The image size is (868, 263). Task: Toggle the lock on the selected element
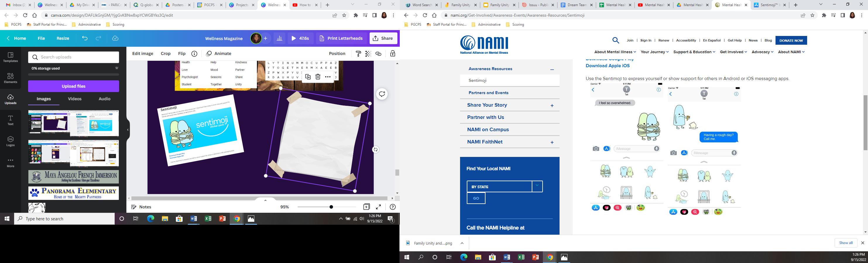point(392,54)
